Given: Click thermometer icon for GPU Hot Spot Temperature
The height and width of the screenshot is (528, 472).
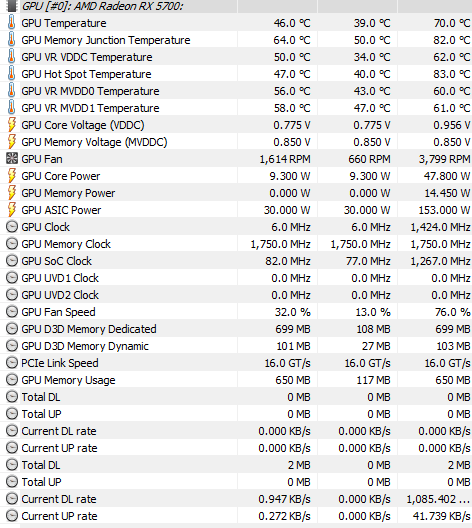Looking at the screenshot, I should point(11,73).
